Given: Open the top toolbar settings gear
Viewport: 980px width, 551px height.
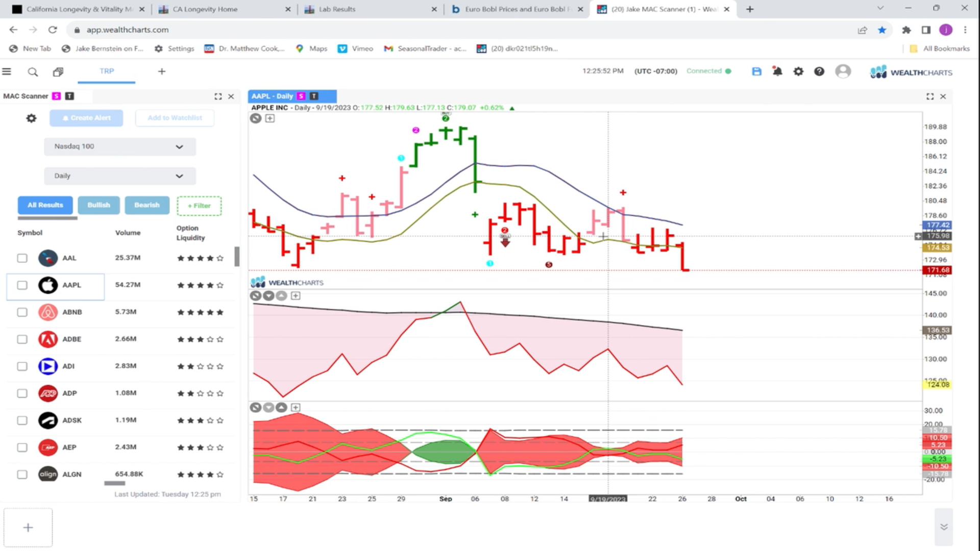Looking at the screenshot, I should (x=798, y=71).
